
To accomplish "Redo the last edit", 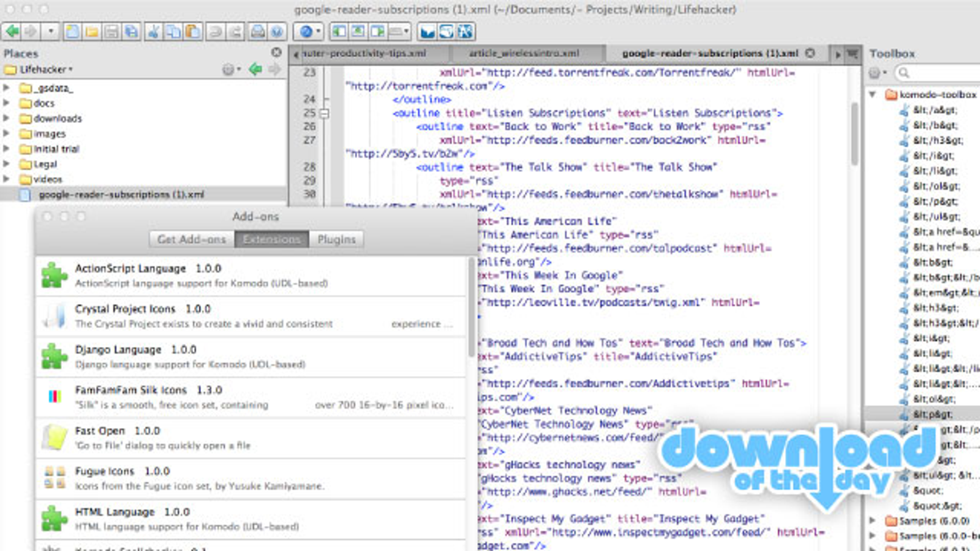I will point(235,31).
